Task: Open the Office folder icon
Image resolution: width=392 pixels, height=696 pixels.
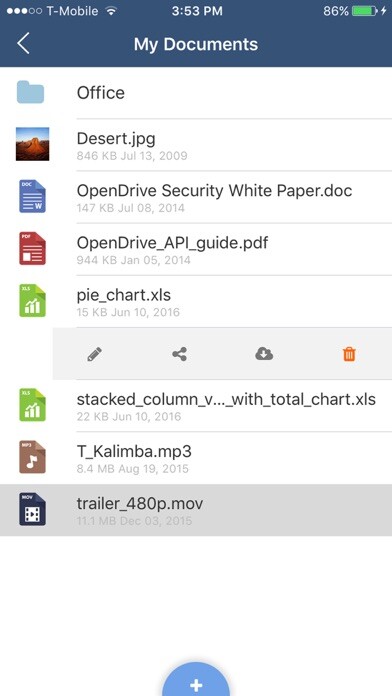Action: pyautogui.click(x=31, y=92)
